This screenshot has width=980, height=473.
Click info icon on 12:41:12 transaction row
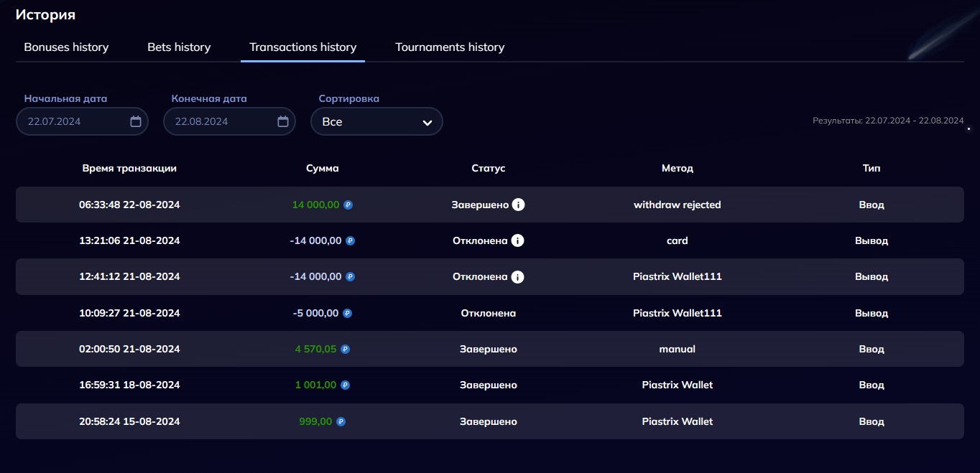tap(517, 276)
